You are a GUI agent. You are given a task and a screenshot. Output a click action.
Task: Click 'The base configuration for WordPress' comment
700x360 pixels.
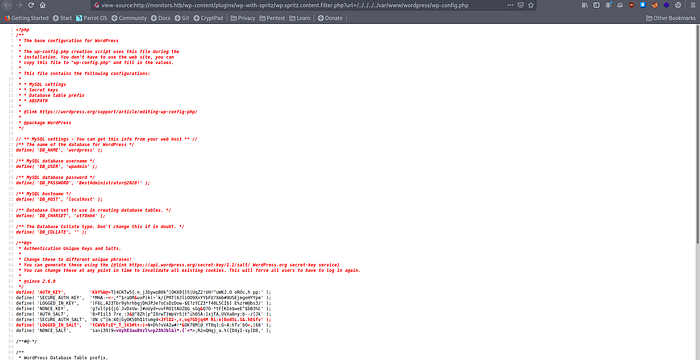click(71, 41)
